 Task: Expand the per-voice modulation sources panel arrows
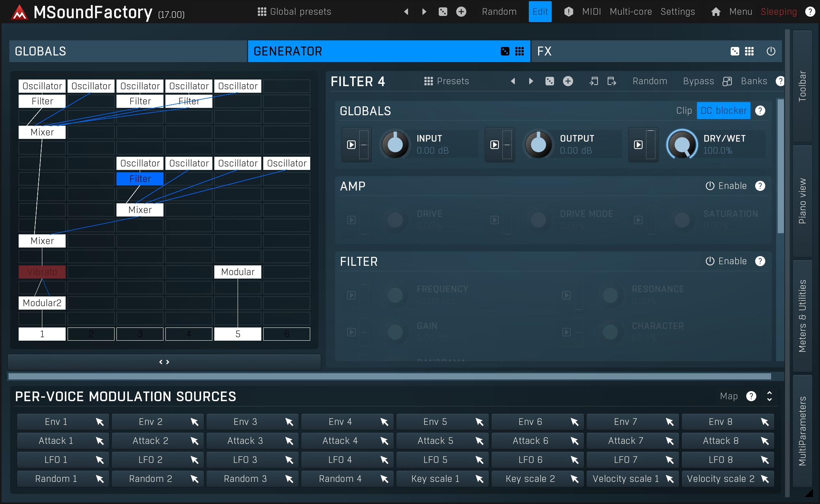click(769, 396)
